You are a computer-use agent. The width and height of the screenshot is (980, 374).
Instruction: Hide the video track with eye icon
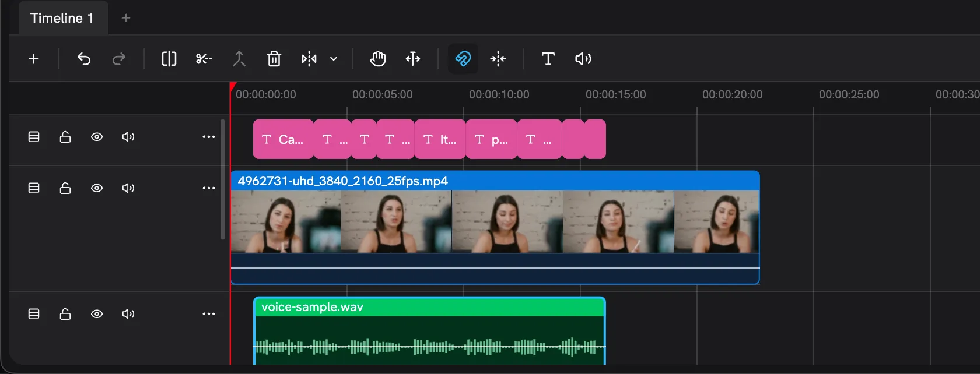point(97,188)
